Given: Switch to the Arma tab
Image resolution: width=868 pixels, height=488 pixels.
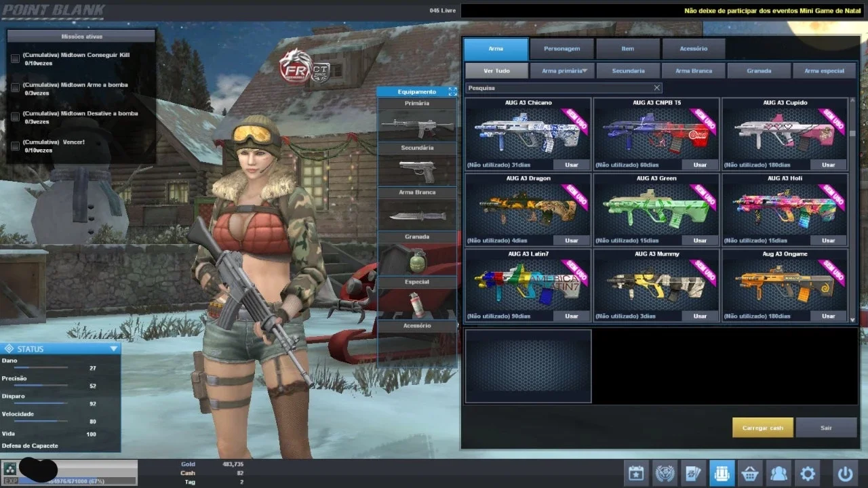Looking at the screenshot, I should [x=496, y=49].
